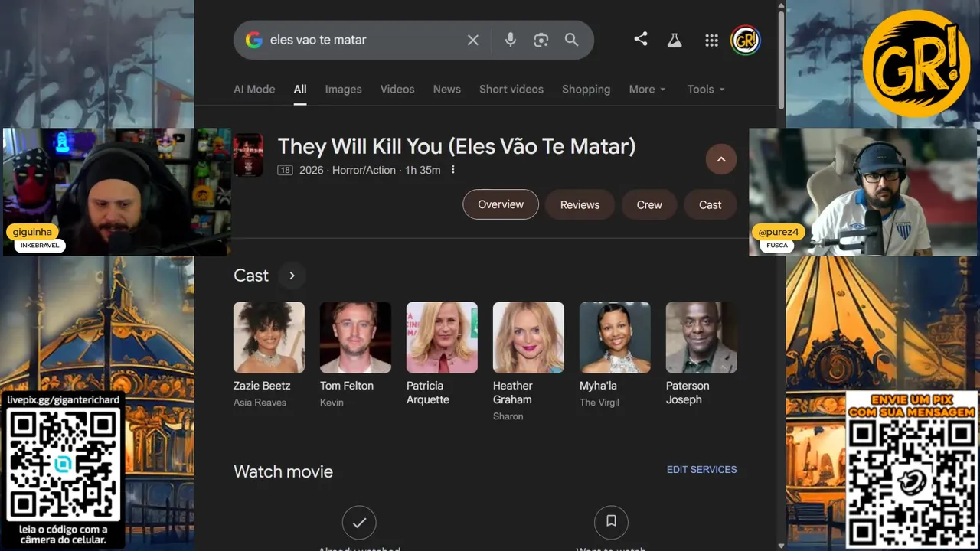This screenshot has width=980, height=551.
Task: Start voice search with microphone icon
Action: (x=511, y=40)
